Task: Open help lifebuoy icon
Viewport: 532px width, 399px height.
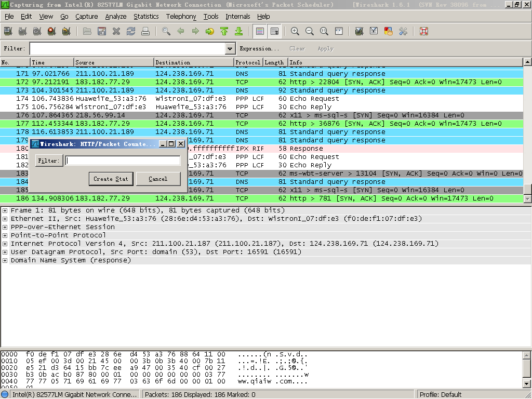Action: pyautogui.click(x=424, y=31)
